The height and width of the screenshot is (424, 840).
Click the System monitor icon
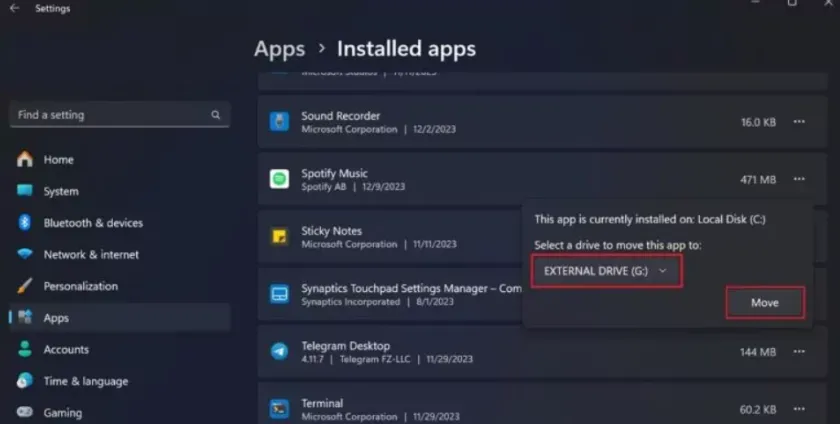click(x=25, y=191)
